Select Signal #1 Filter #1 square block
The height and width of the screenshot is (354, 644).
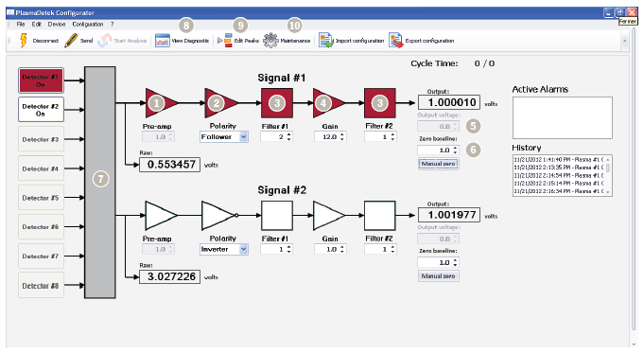click(277, 103)
